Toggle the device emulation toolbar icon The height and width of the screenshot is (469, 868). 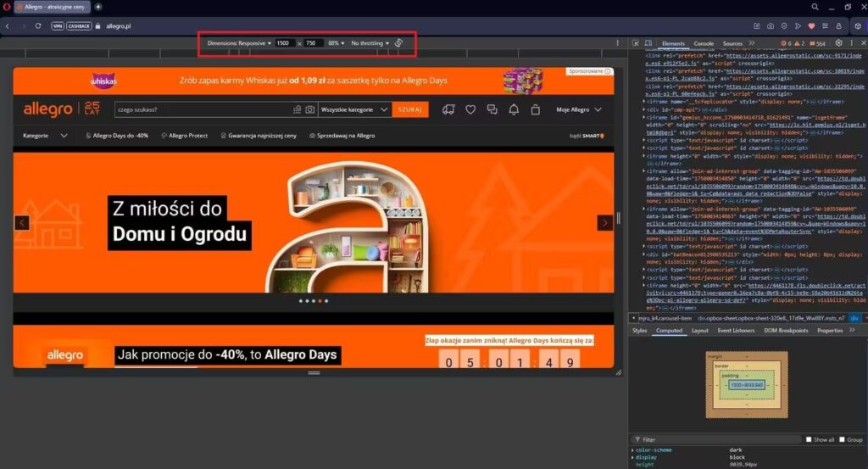click(x=648, y=42)
